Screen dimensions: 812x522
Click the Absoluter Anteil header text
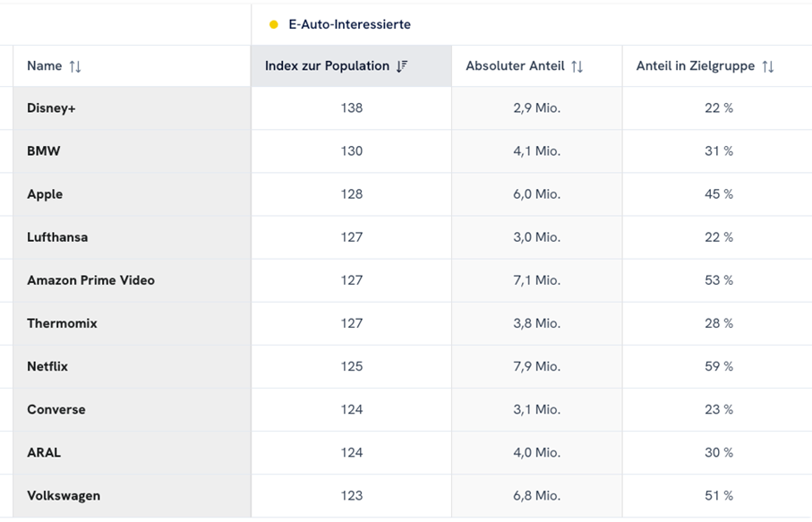pos(515,66)
